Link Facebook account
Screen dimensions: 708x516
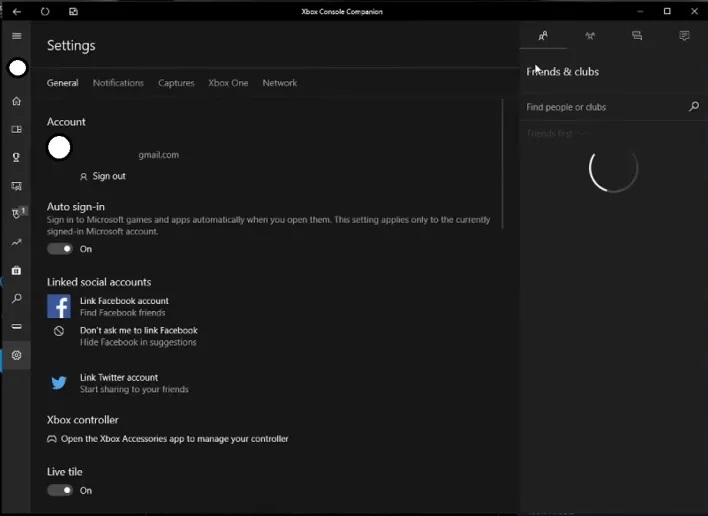coord(124,301)
